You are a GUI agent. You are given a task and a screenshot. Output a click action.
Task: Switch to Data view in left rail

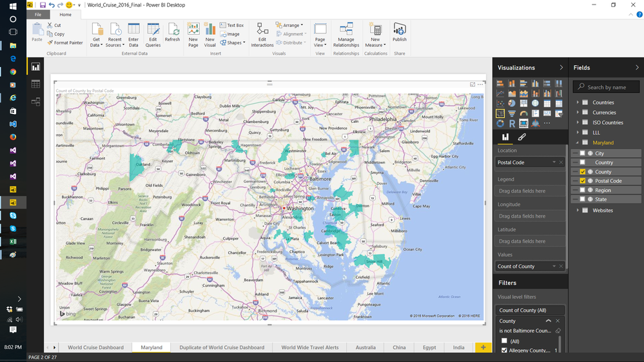click(x=35, y=84)
